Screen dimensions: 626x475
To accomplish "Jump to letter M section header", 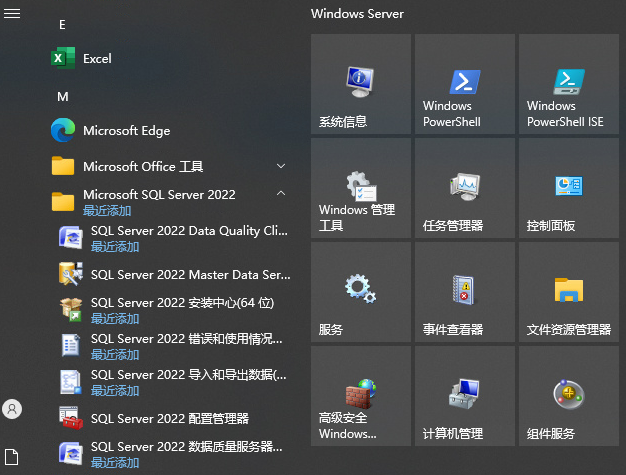I will coord(63,97).
